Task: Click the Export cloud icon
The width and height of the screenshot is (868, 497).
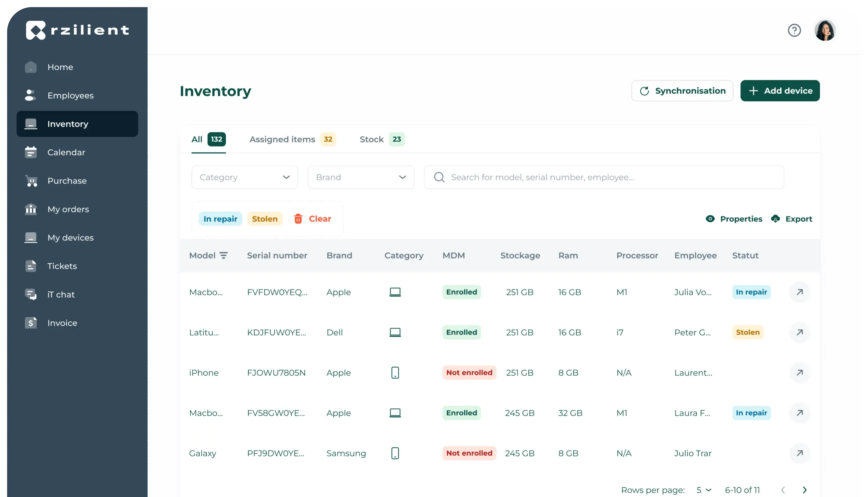Action: (x=776, y=219)
